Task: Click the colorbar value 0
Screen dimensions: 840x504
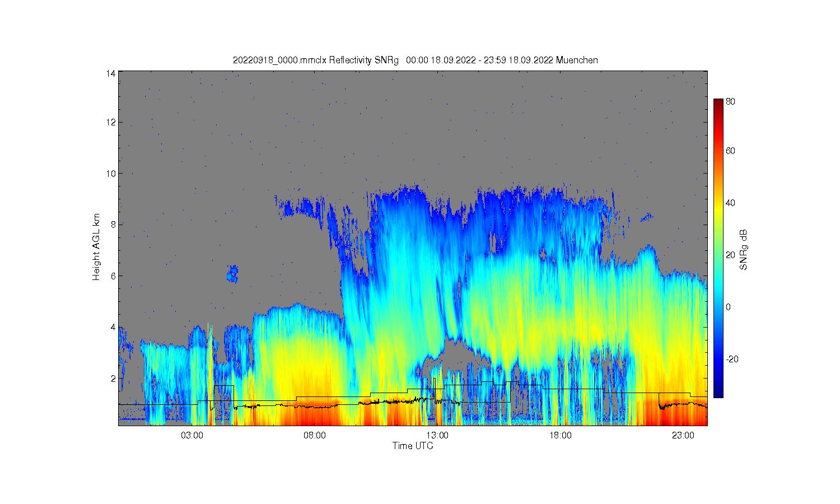Action: point(728,307)
